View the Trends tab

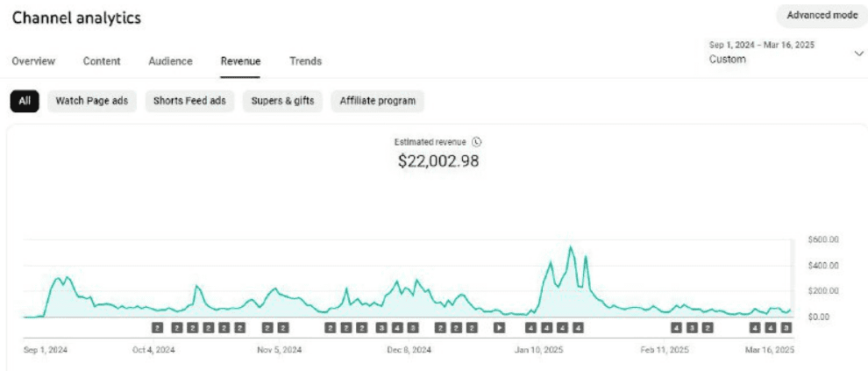(x=305, y=61)
